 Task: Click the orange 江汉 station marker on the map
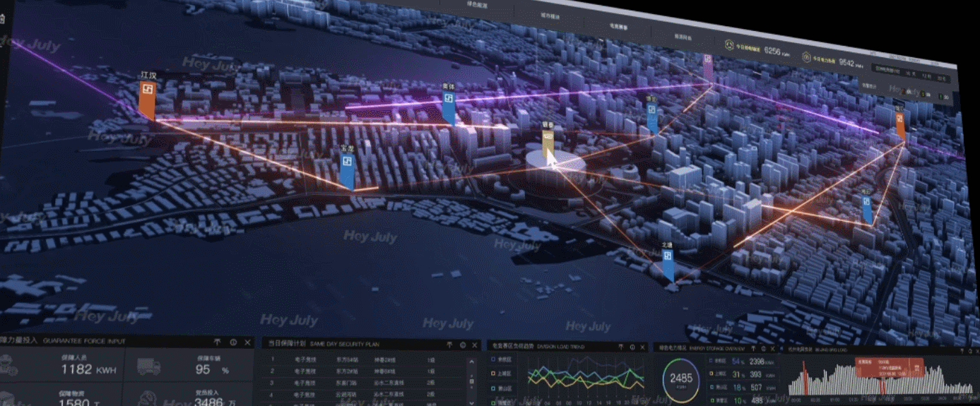pyautogui.click(x=147, y=100)
